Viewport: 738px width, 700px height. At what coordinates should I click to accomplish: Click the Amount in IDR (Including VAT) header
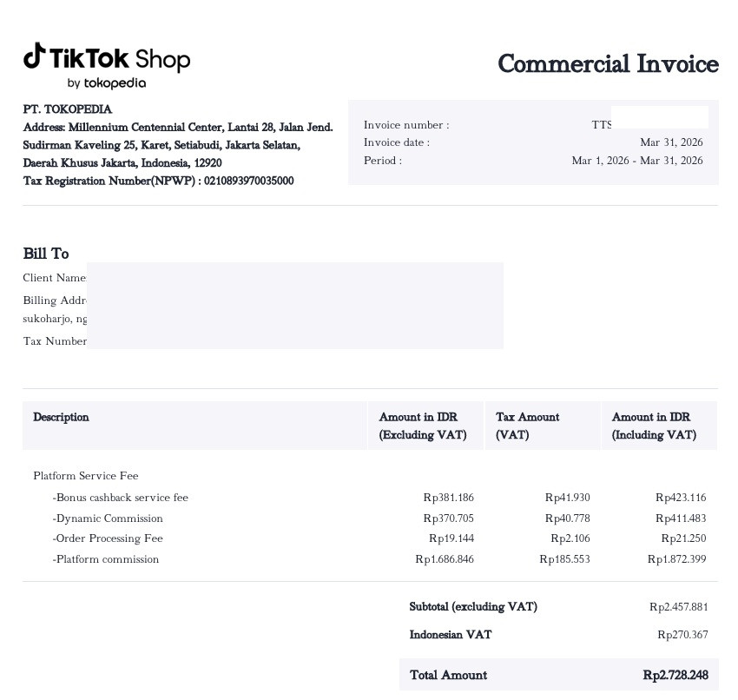[x=655, y=426]
